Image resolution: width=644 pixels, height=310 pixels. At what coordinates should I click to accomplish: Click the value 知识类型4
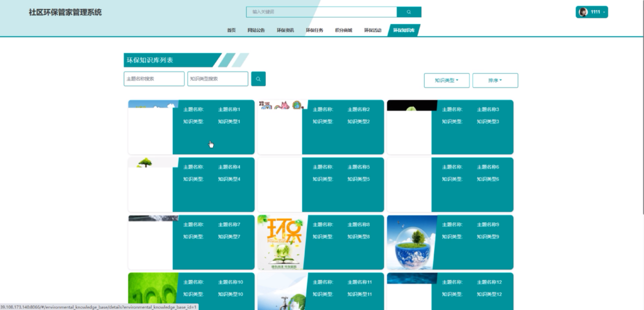229,179
